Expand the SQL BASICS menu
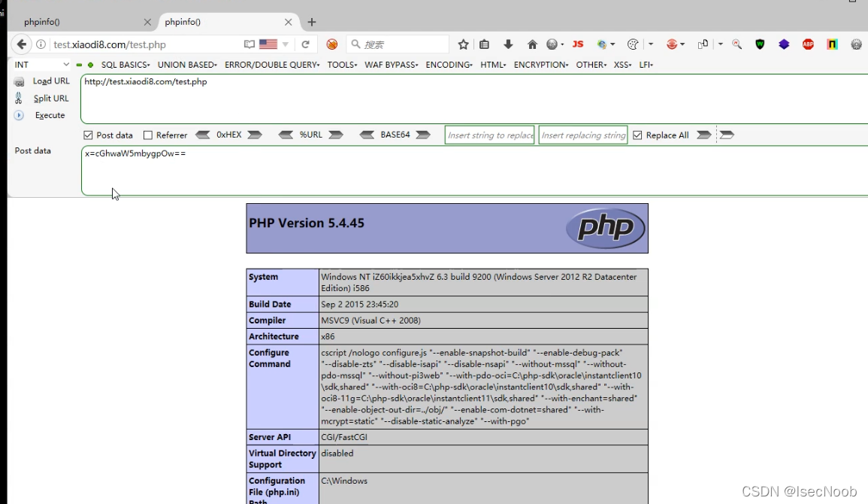The height and width of the screenshot is (504, 868). tap(126, 65)
